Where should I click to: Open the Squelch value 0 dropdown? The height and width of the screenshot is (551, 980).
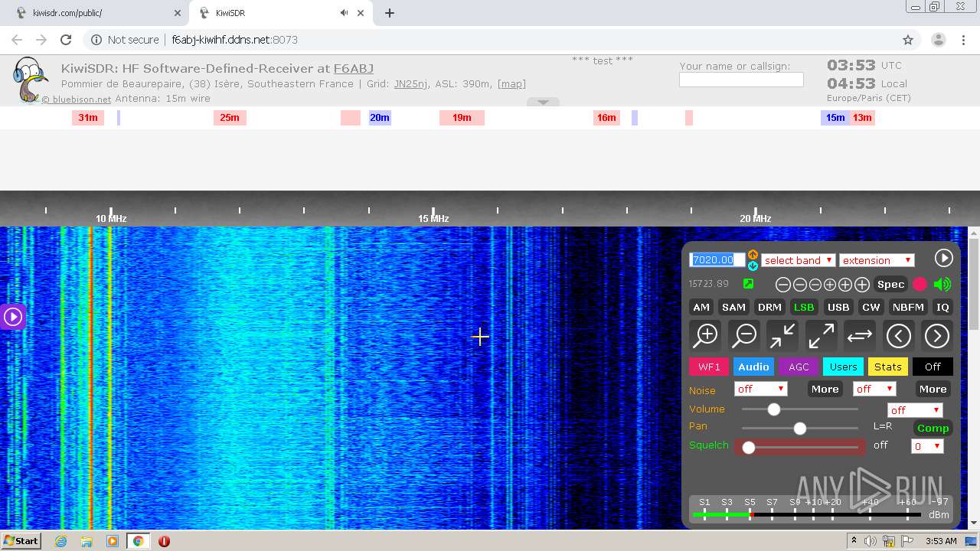[927, 446]
